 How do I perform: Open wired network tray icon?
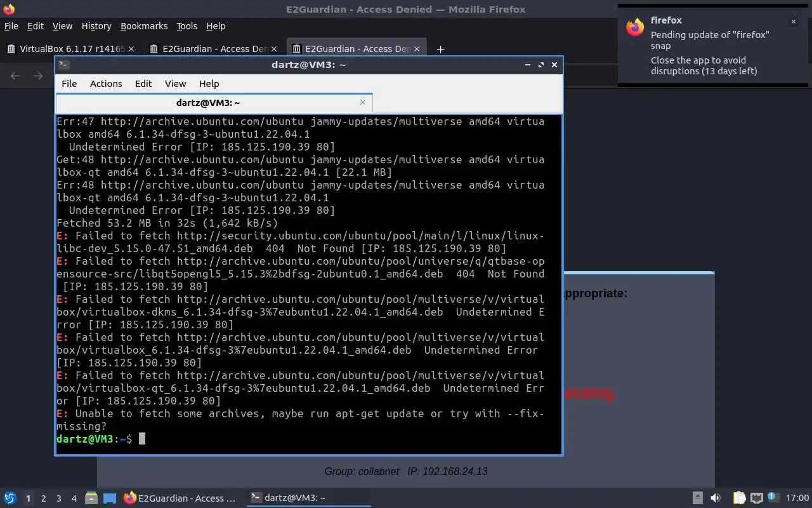click(756, 498)
